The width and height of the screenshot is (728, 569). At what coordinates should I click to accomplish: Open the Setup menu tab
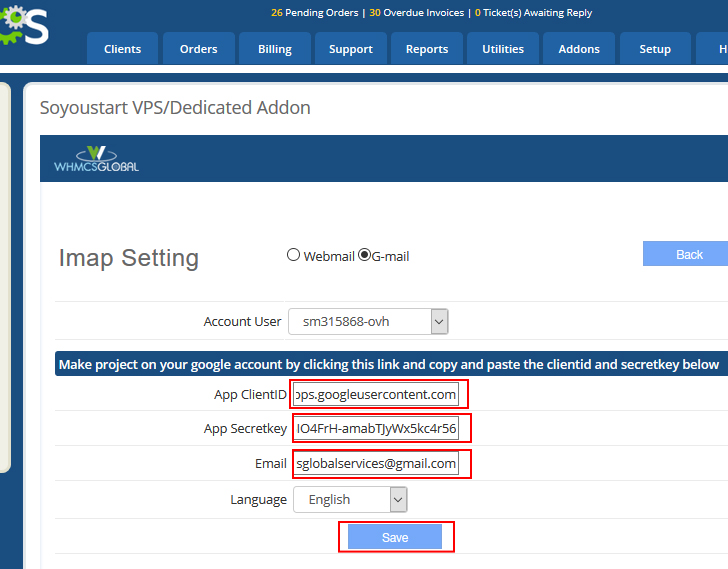coord(655,49)
